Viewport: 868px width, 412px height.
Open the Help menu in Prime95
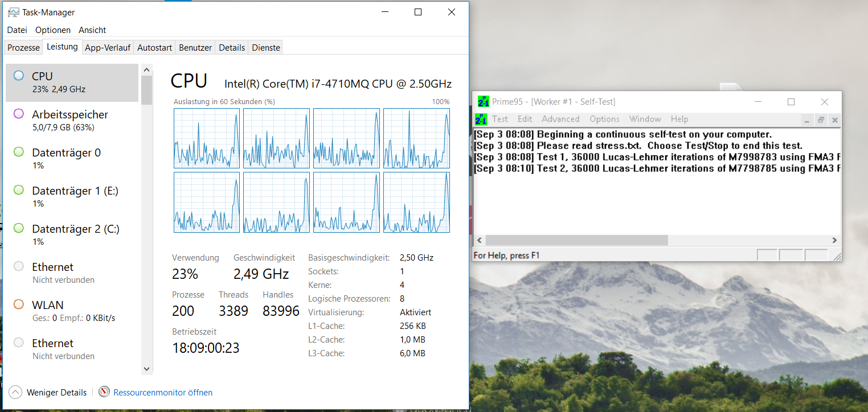[x=679, y=119]
